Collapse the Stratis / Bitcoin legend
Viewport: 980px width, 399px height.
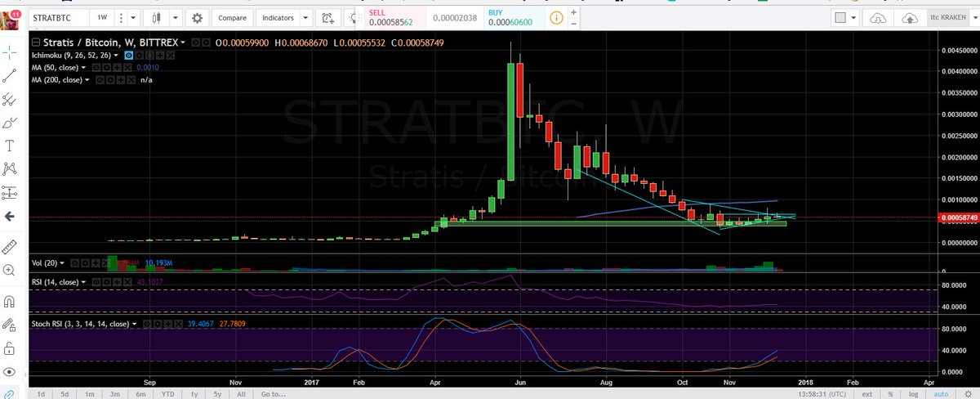[35, 43]
